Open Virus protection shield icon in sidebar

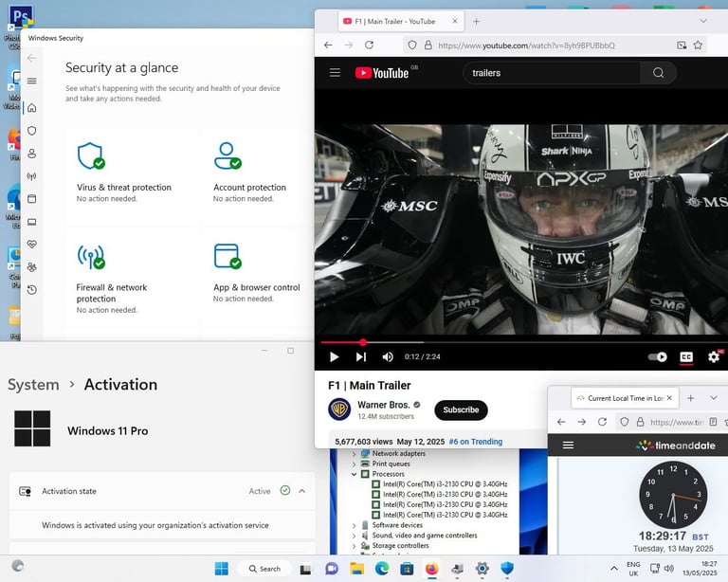[32, 131]
